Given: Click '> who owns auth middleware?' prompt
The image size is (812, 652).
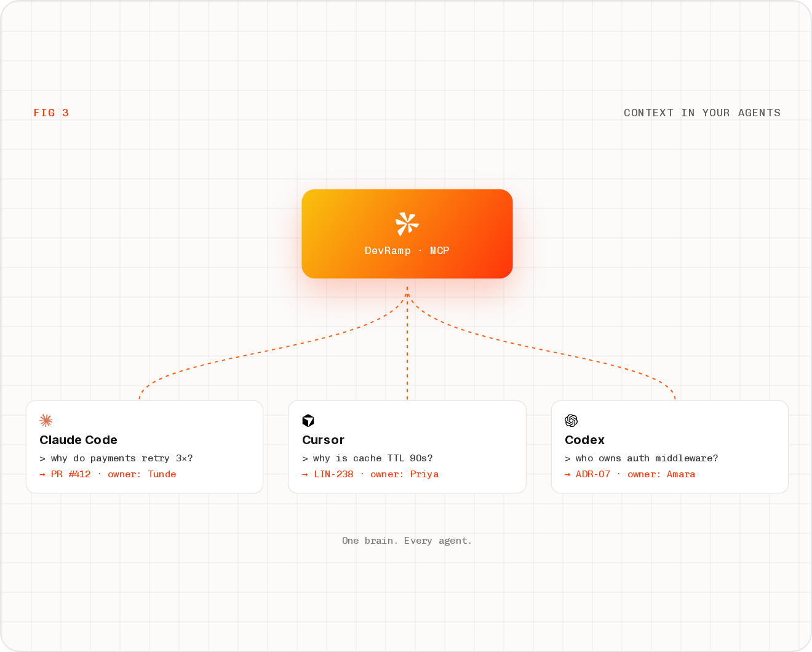Looking at the screenshot, I should pos(642,458).
